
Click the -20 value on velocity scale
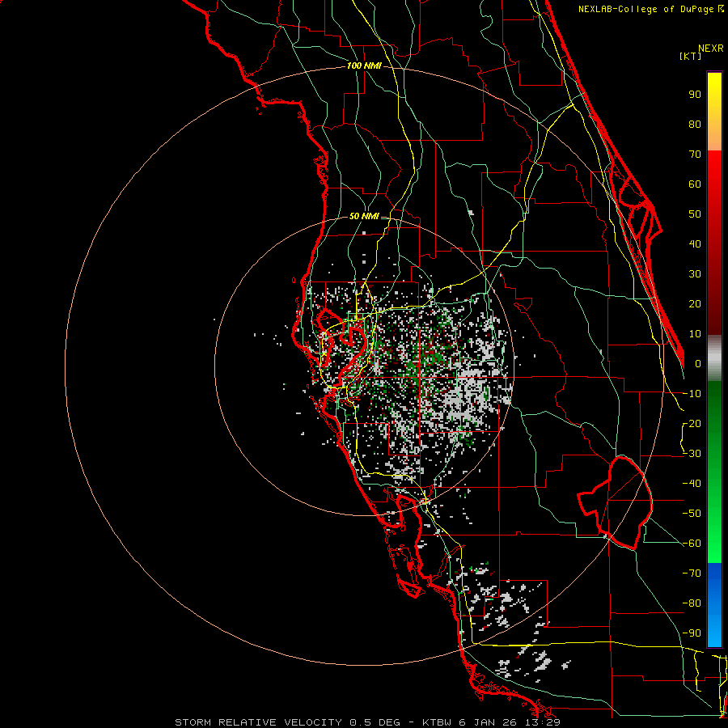tap(692, 424)
